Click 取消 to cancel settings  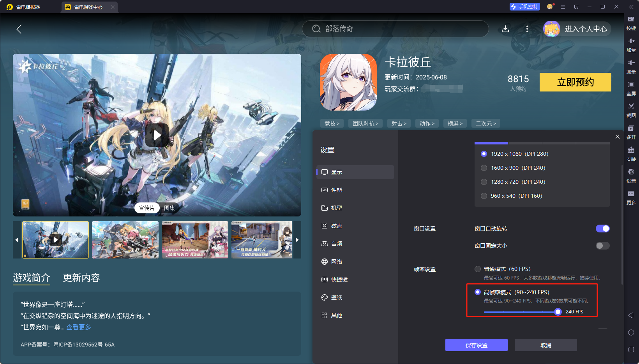pyautogui.click(x=546, y=345)
